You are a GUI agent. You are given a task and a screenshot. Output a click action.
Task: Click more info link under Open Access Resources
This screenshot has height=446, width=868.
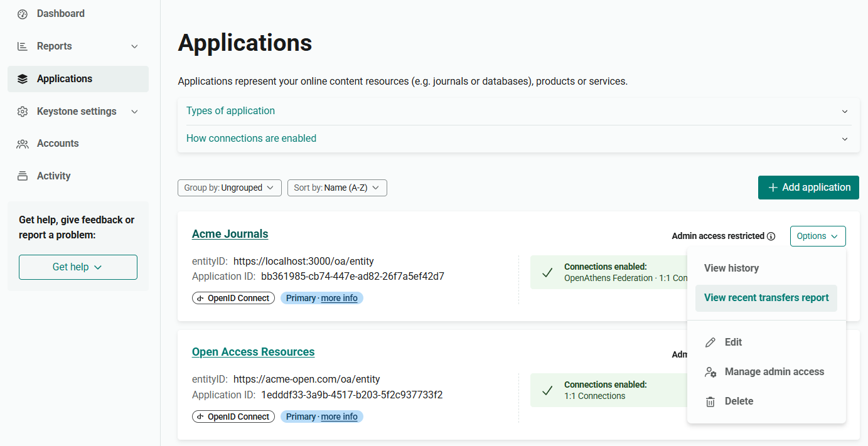(x=339, y=417)
